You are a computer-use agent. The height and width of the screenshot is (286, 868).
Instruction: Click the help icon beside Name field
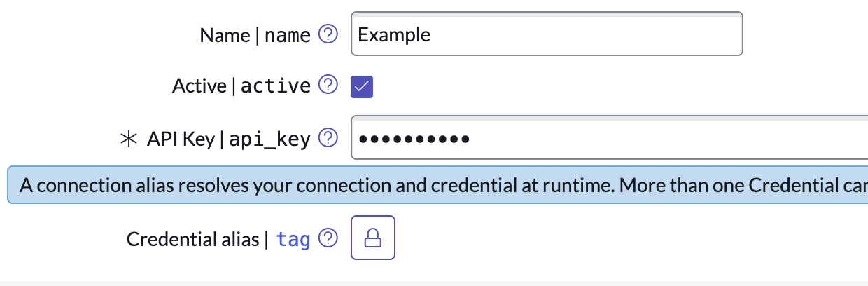pos(328,34)
